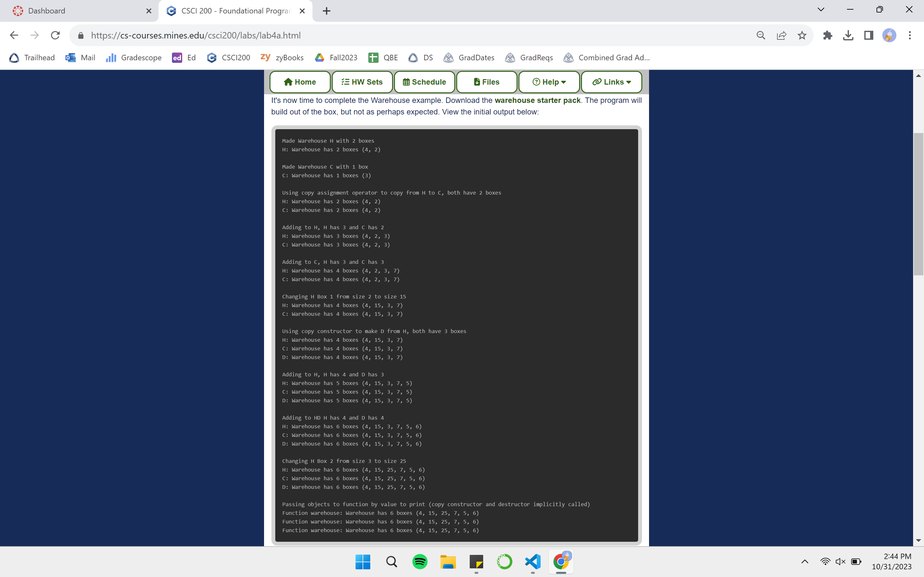The width and height of the screenshot is (924, 577).
Task: Toggle the Chrome side panel
Action: pos(868,35)
